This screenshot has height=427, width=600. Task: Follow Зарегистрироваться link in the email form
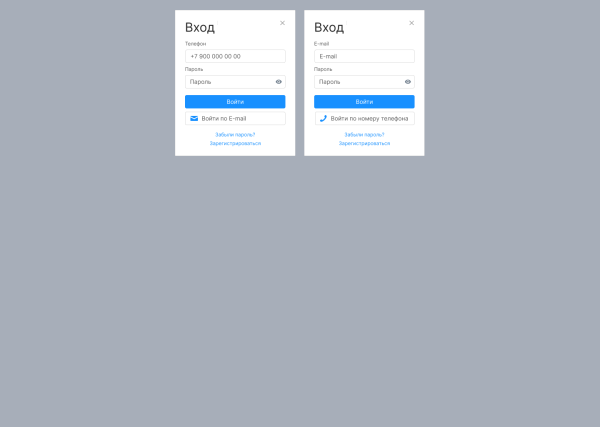pyautogui.click(x=364, y=143)
